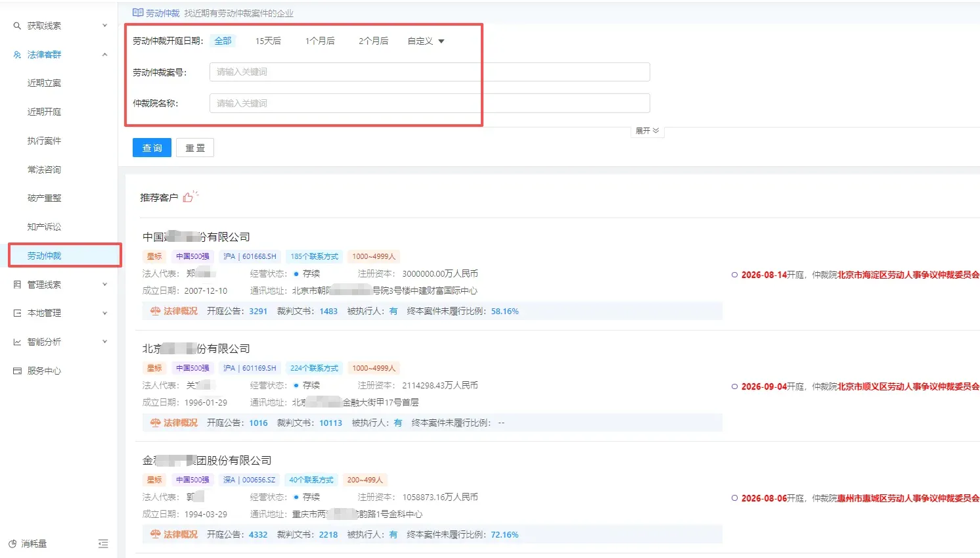
Task: Go to 近期开庭 menu item
Action: 44,112
